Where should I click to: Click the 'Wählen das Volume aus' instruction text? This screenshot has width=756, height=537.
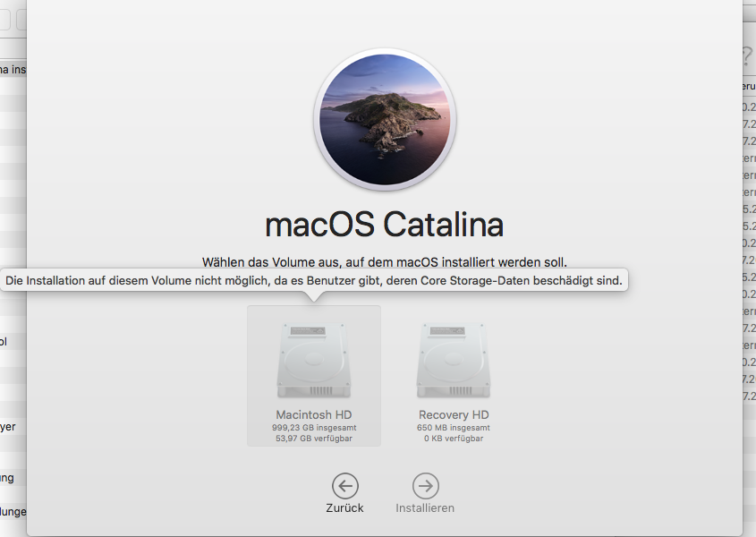point(385,262)
